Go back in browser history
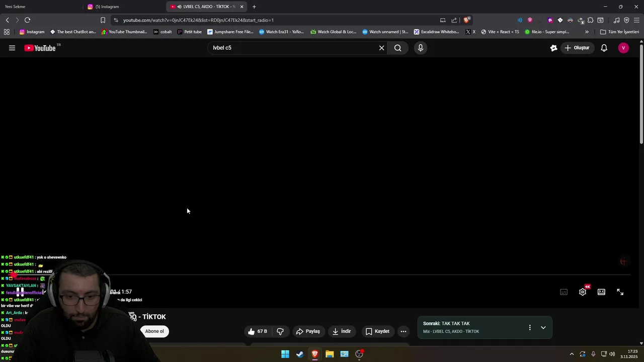This screenshot has height=362, width=644. pyautogui.click(x=7, y=20)
